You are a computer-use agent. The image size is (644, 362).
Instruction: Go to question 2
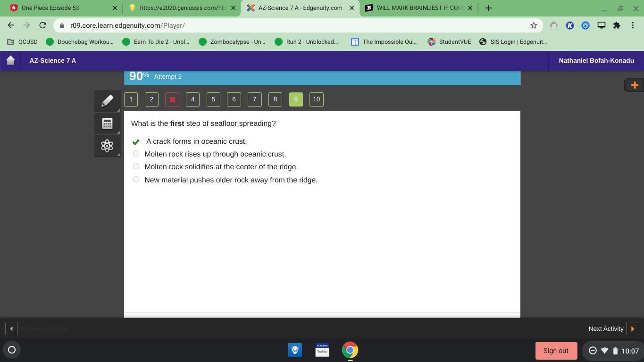click(151, 99)
